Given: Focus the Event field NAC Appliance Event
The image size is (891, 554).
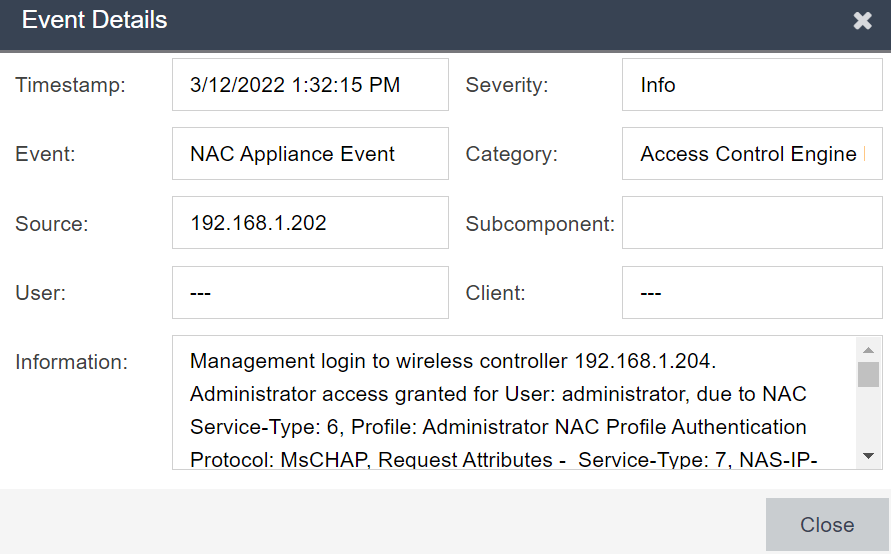Looking at the screenshot, I should [x=310, y=153].
